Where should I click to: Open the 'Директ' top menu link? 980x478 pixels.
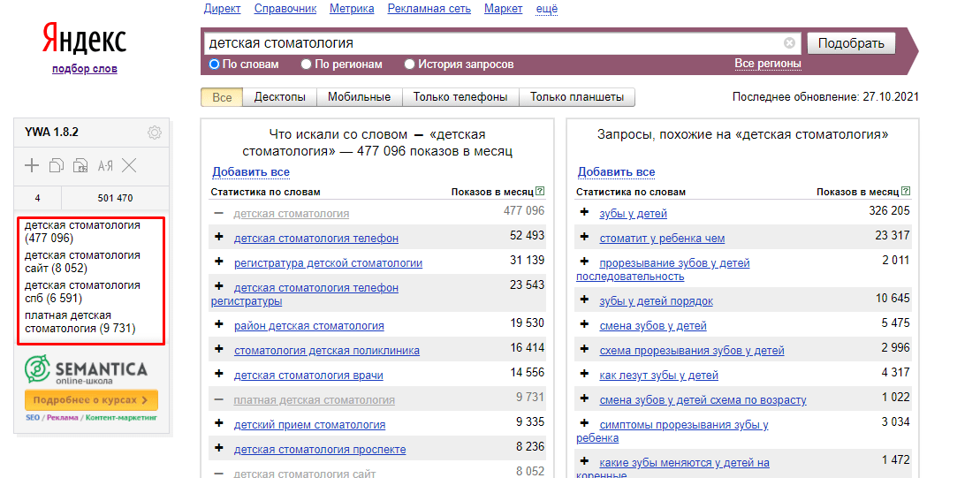[222, 9]
